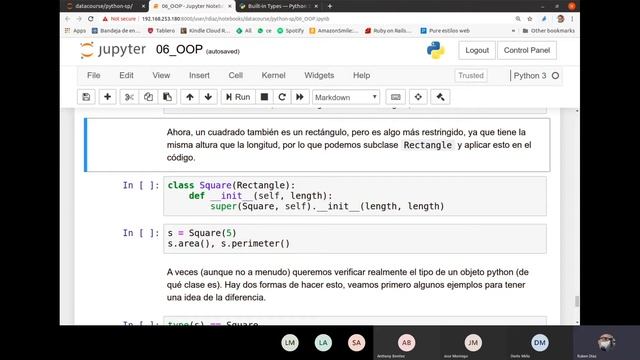Open the command palette keyboard icon
This screenshot has width=640, height=360.
pyautogui.click(x=396, y=97)
